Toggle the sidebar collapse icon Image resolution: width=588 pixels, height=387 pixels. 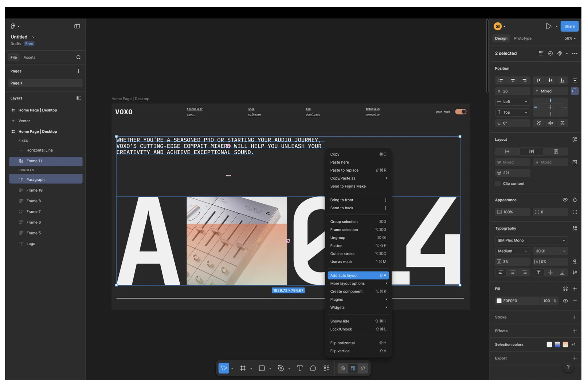point(77,26)
